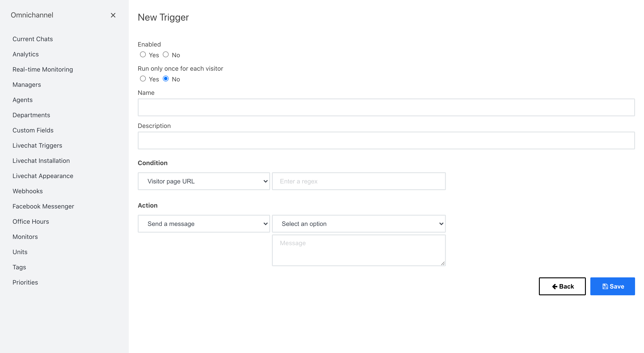Focus the Description input field
This screenshot has width=644, height=353.
[x=386, y=141]
